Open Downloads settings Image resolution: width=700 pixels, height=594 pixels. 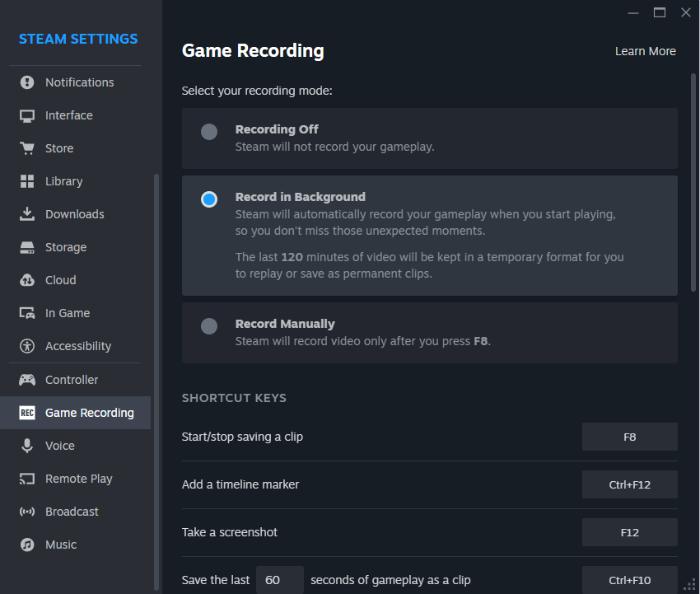pyautogui.click(x=76, y=214)
